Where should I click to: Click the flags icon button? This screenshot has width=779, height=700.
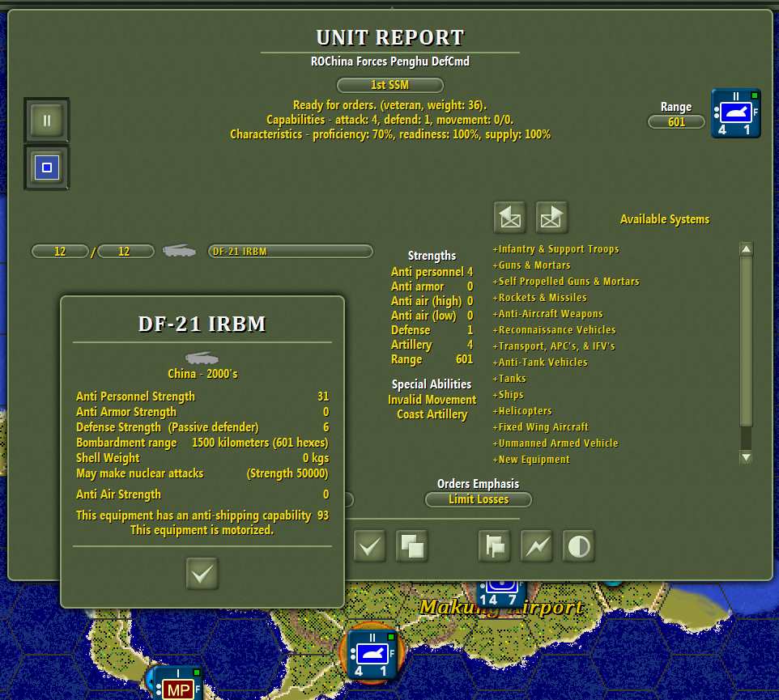pyautogui.click(x=494, y=546)
